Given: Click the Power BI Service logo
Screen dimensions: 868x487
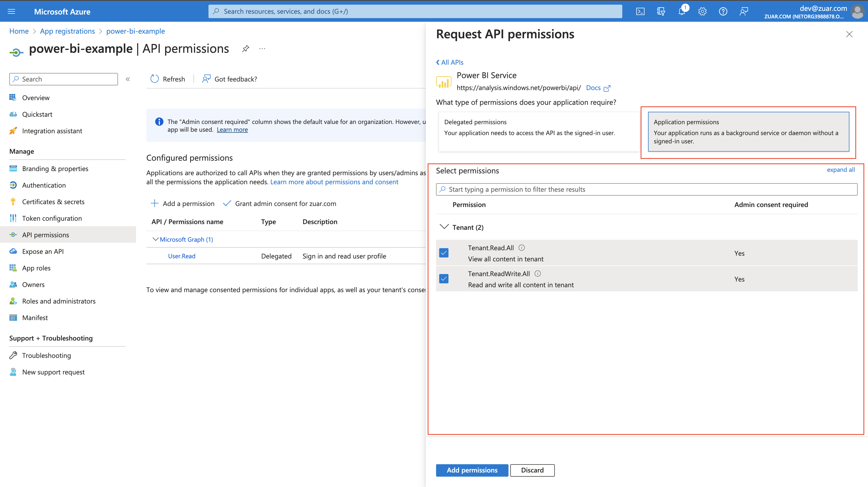Looking at the screenshot, I should click(x=443, y=82).
